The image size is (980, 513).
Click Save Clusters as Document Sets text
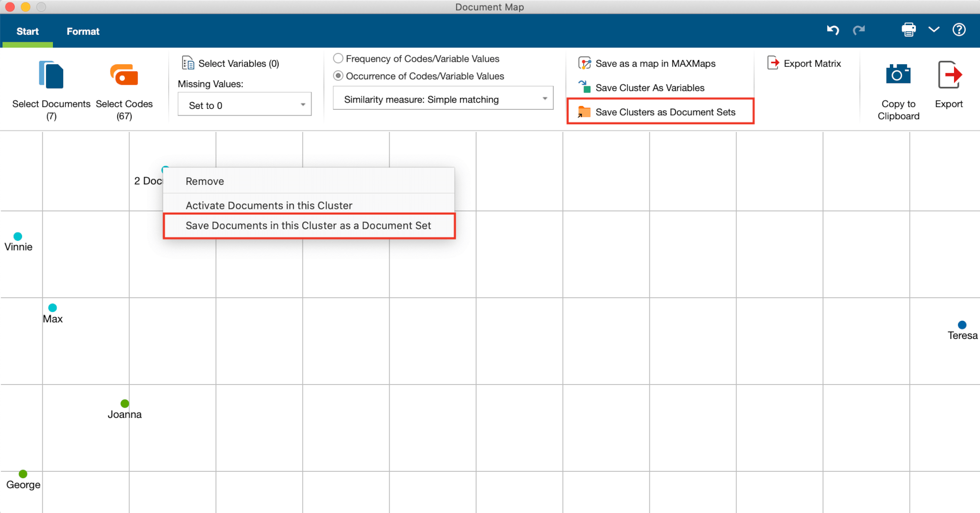pyautogui.click(x=665, y=112)
